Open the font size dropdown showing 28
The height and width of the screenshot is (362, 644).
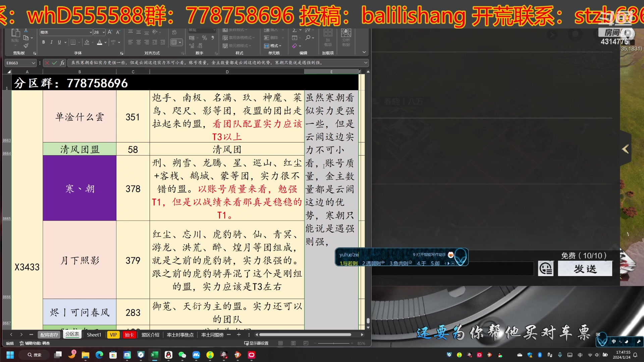pos(104,32)
